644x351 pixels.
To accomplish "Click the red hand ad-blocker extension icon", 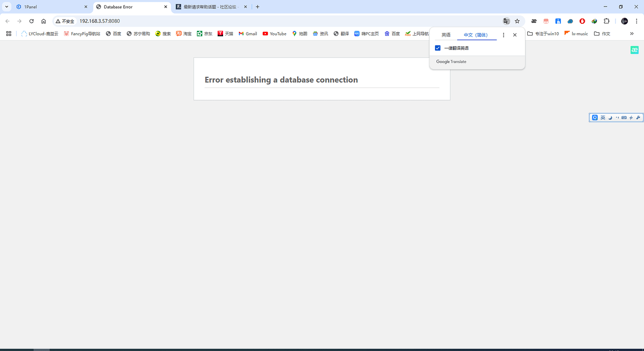I will click(582, 21).
